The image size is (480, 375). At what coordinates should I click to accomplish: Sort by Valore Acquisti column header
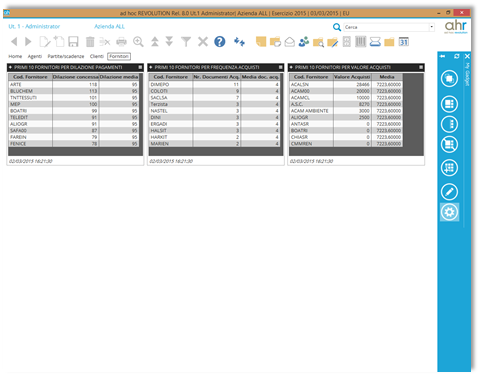tap(352, 77)
